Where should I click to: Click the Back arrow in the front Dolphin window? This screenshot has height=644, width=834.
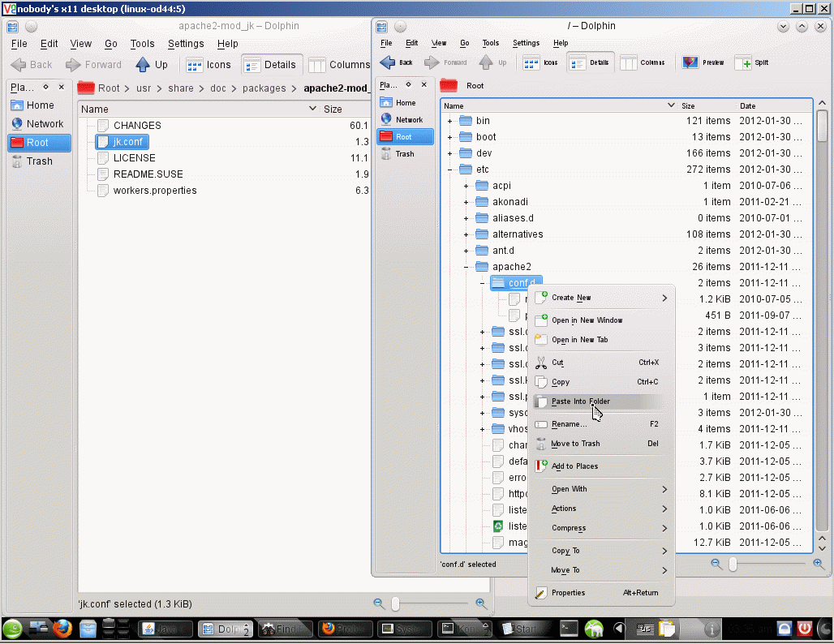click(x=396, y=62)
